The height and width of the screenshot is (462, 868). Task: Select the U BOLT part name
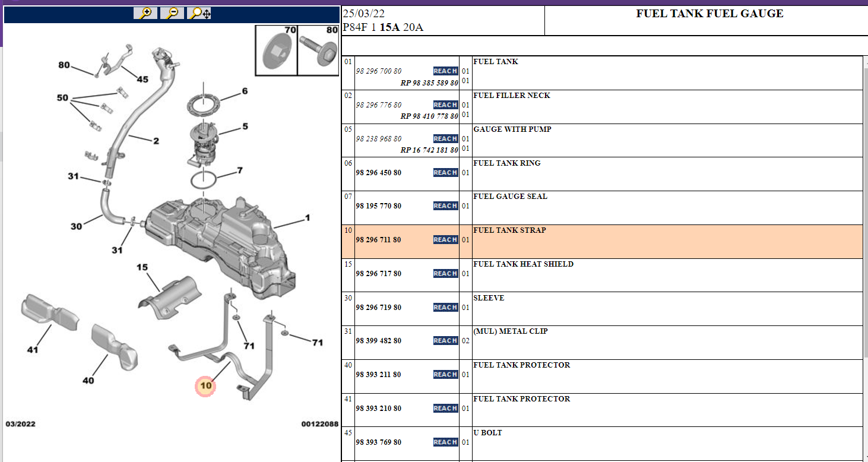[488, 433]
